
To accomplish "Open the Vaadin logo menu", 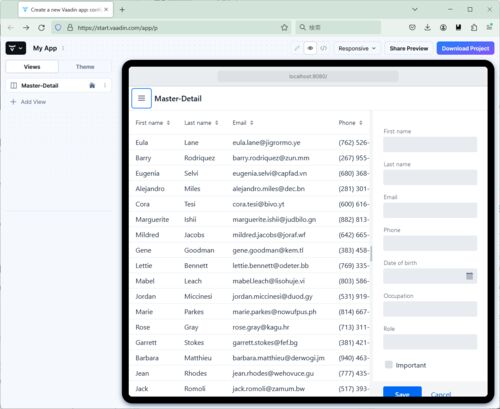I will click(16, 48).
